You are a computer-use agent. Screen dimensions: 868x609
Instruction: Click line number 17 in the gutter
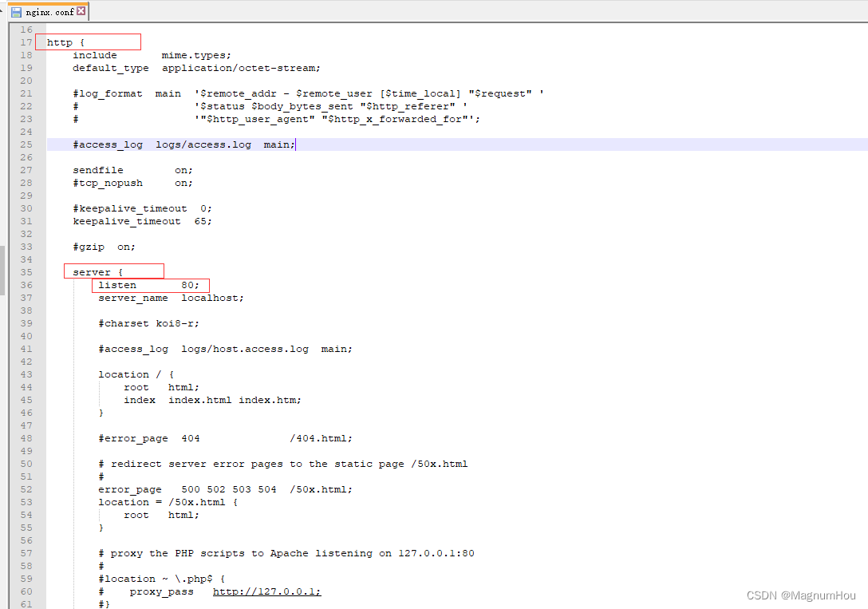pos(26,42)
